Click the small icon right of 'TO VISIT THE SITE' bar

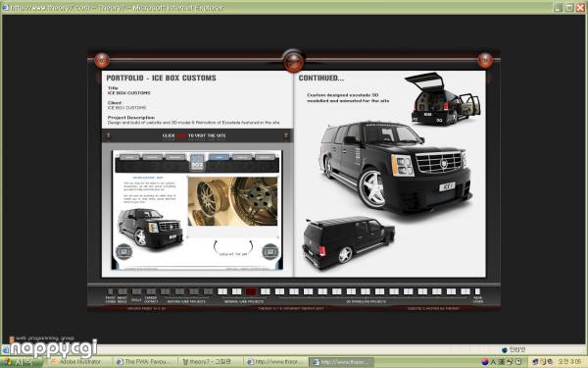pos(286,135)
